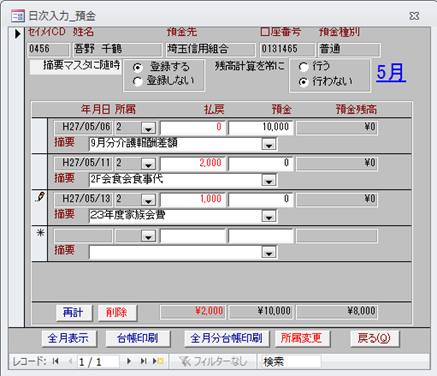
Task: Select record selector of H27/05/11 row
Action: [x=40, y=172]
